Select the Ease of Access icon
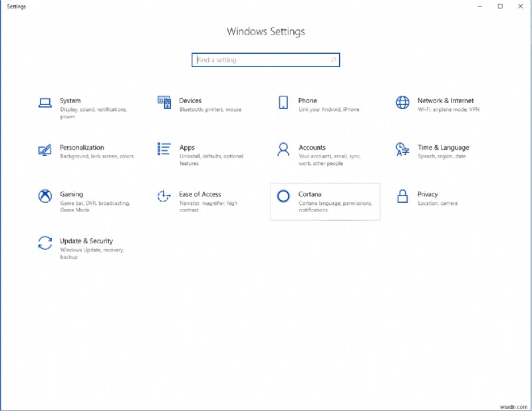This screenshot has width=532, height=411. pyautogui.click(x=164, y=196)
